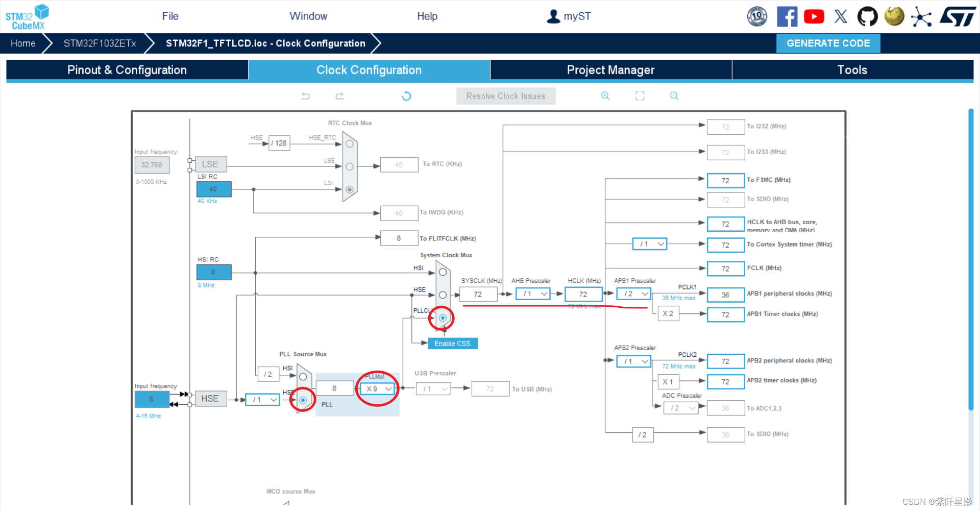Click the myST user icon
The width and height of the screenshot is (980, 511).
(553, 16)
